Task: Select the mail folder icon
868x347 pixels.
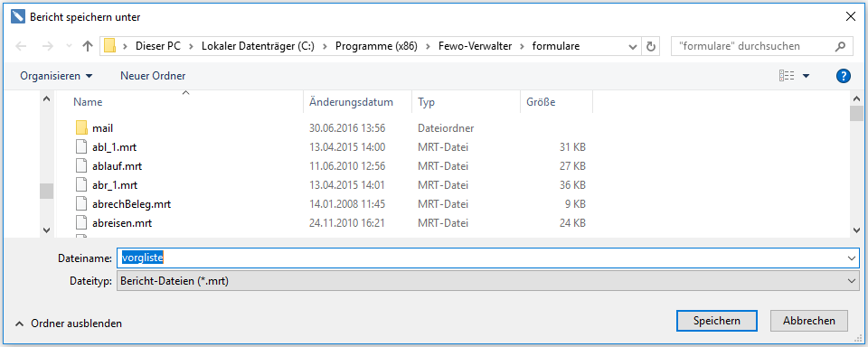Action: [x=81, y=127]
